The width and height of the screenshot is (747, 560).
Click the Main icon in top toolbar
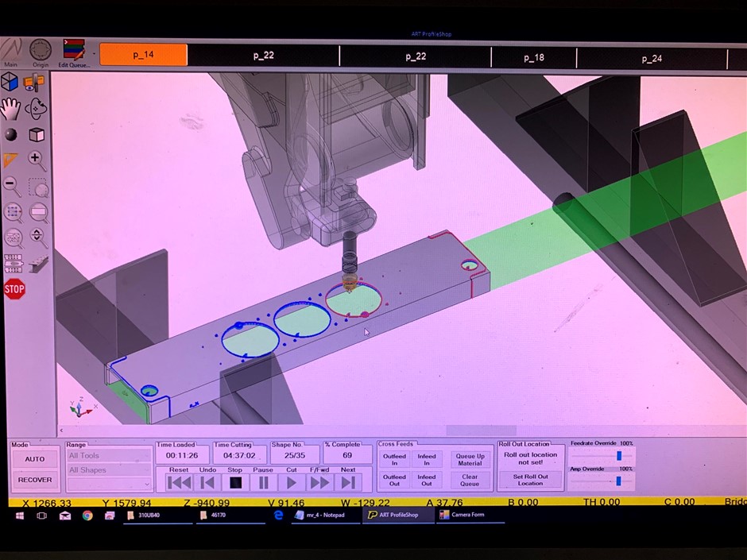(11, 52)
